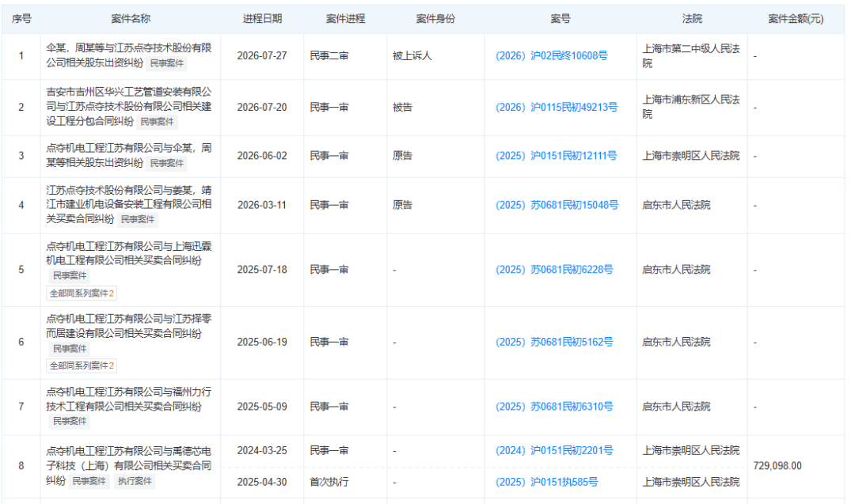Image resolution: width=855 pixels, height=504 pixels.
Task: Click the 案件金额(元) column header
Action: (796, 19)
